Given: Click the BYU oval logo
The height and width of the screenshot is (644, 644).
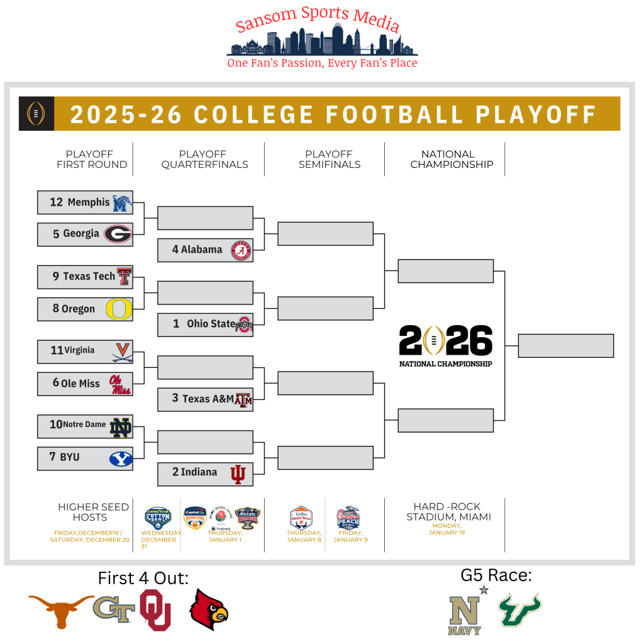Looking at the screenshot, I should pyautogui.click(x=121, y=459).
